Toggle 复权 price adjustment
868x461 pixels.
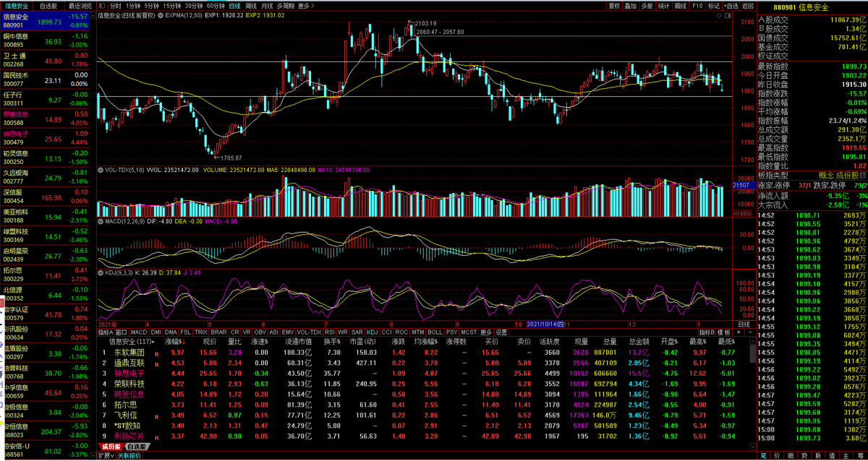(x=614, y=5)
